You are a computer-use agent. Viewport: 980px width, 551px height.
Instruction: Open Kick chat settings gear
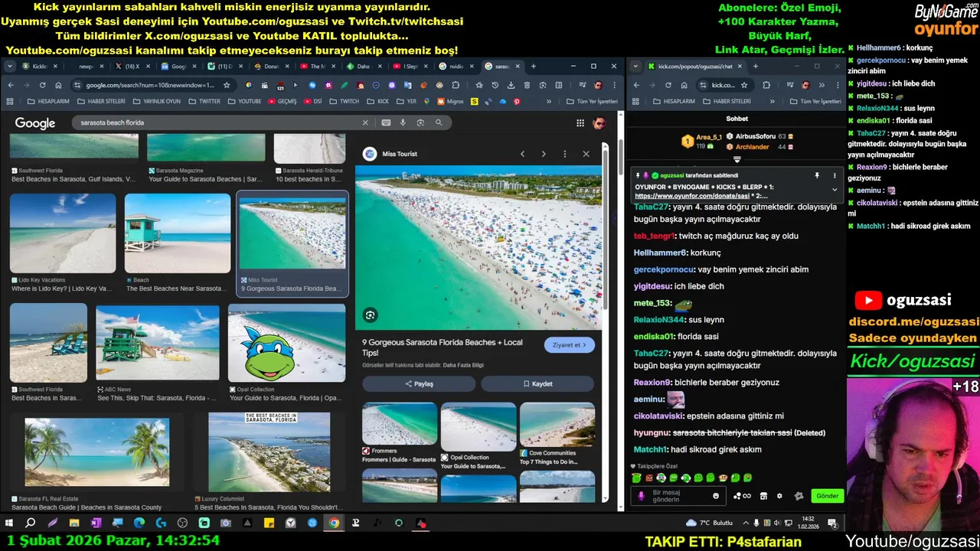pyautogui.click(x=779, y=496)
